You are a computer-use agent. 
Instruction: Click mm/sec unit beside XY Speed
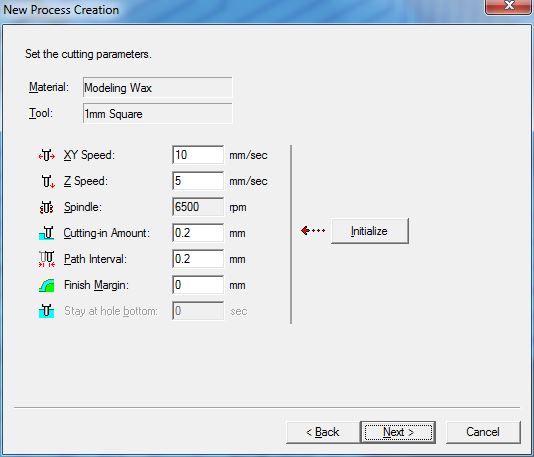[x=248, y=155]
